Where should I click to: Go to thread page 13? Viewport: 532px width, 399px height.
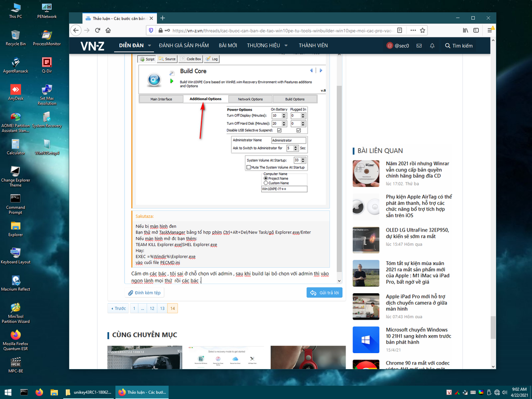click(162, 308)
